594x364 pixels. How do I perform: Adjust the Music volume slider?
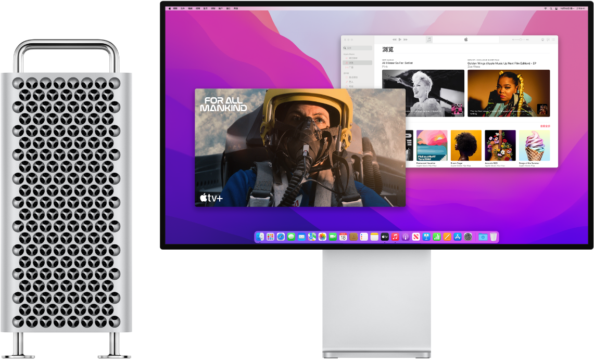[x=521, y=40]
